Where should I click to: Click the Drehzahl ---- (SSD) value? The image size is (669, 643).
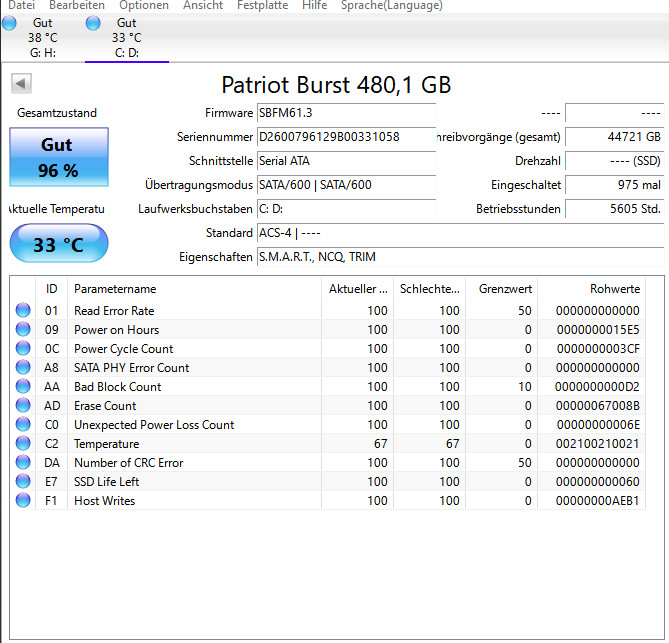pyautogui.click(x=614, y=161)
